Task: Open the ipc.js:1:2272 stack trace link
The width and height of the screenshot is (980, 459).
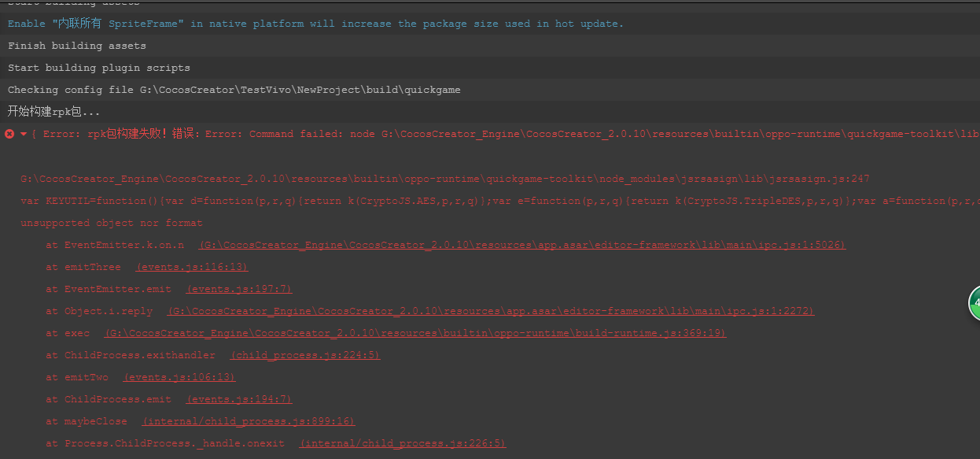Action: coord(491,311)
